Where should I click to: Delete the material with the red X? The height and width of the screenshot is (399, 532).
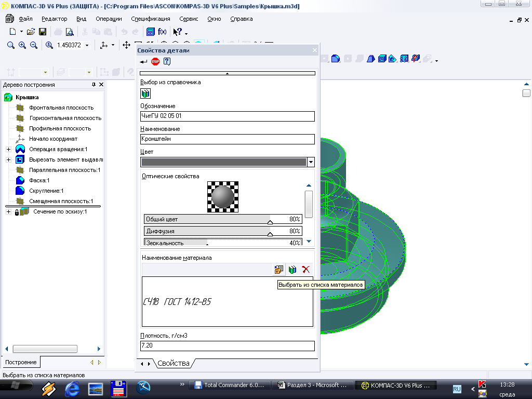305,270
